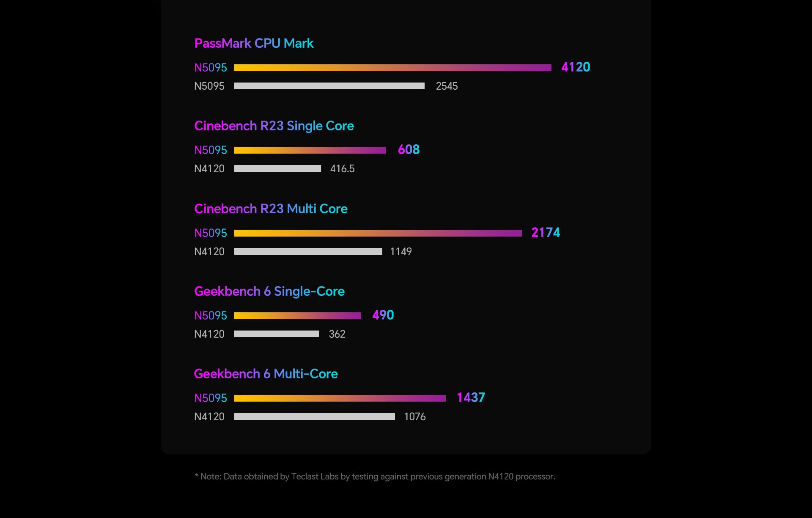Select the gray bar scoring 362

click(276, 334)
